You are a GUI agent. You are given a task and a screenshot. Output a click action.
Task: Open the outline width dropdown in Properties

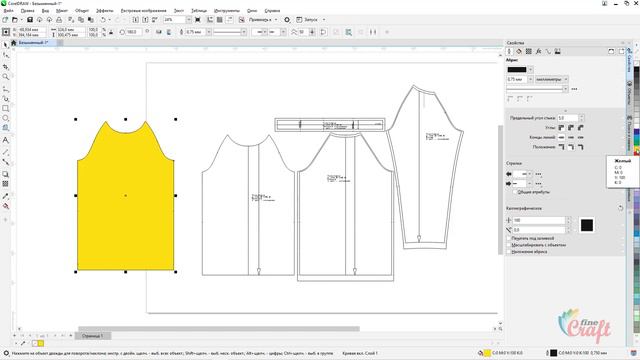(x=530, y=79)
